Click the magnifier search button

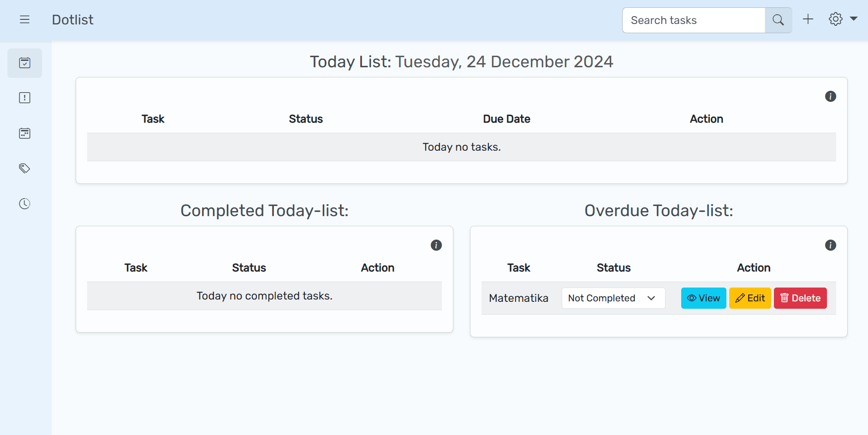[778, 20]
